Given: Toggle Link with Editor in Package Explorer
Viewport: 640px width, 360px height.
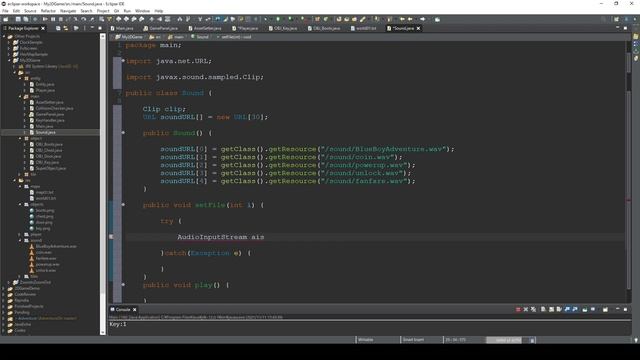Looking at the screenshot, I should (x=66, y=28).
